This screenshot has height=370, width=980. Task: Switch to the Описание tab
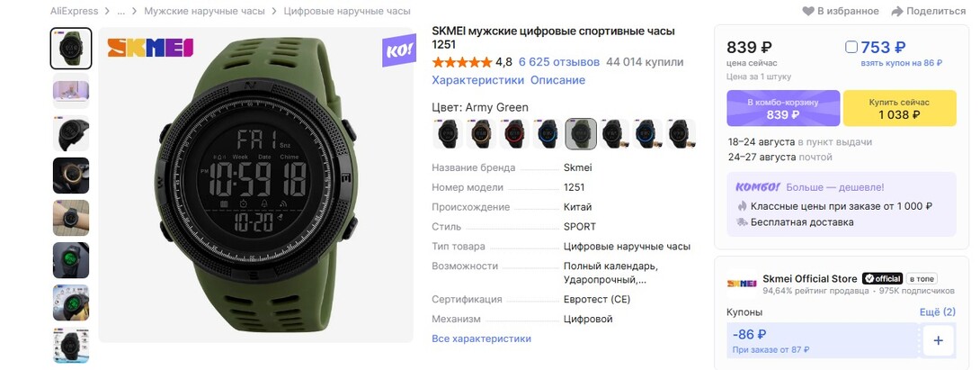tap(558, 80)
